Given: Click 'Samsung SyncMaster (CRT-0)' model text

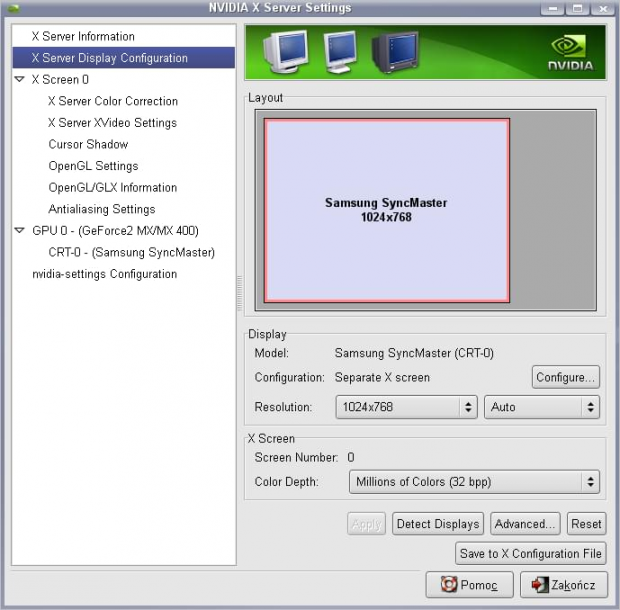Looking at the screenshot, I should (x=414, y=353).
